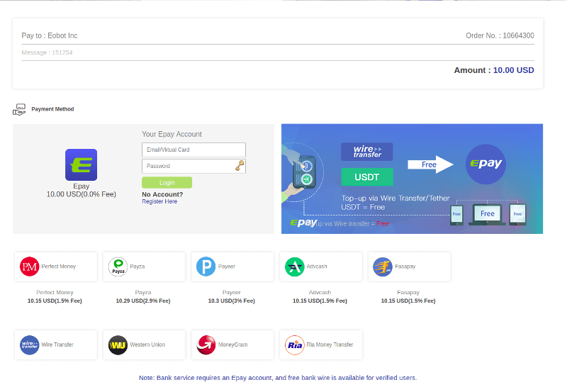Select the Perfect Money PM icon
This screenshot has width=567, height=392.
click(x=29, y=267)
